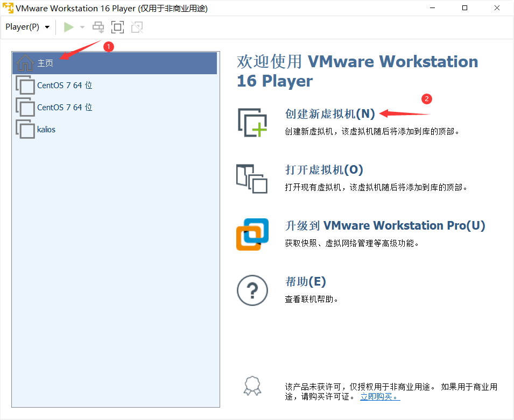Screen dimensions: 514x420
Task: Click the create new VM plus icon
Action: [x=252, y=123]
